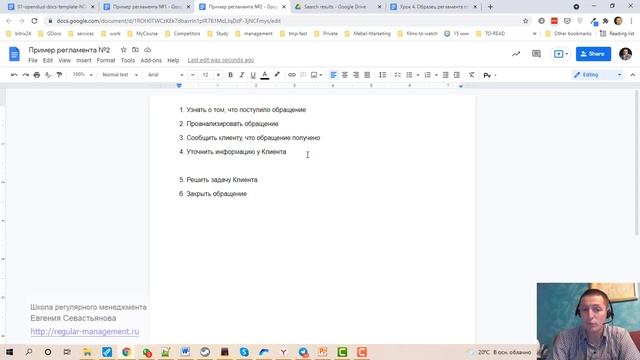Screen dimensions: 640x360
Task: Open the Add-ons menu
Action: [x=151, y=60]
